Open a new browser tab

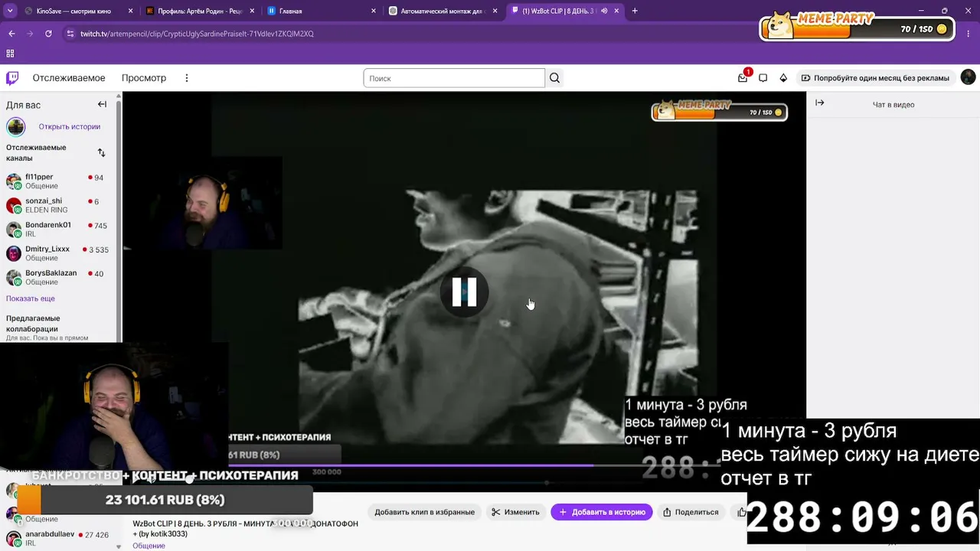click(x=635, y=11)
